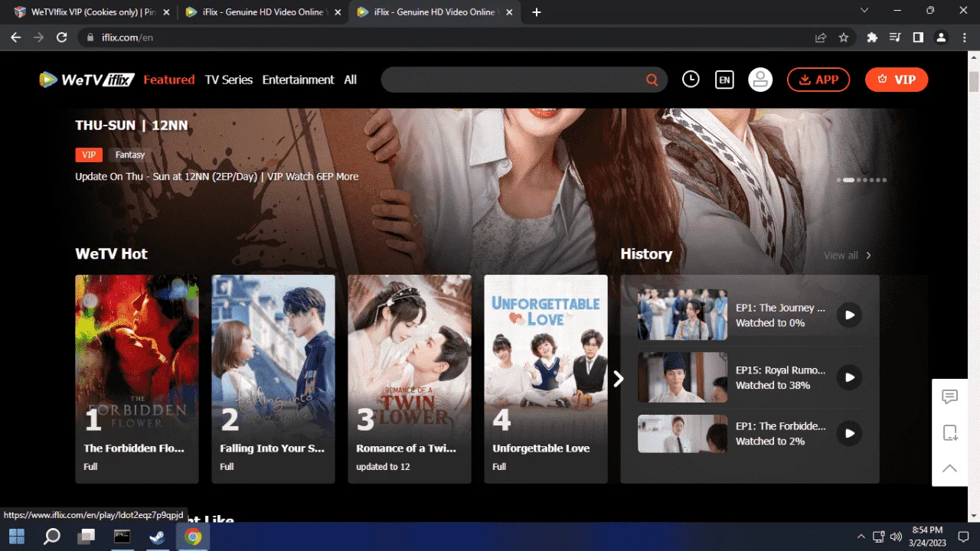Open media controls icon in toolbar

[895, 37]
